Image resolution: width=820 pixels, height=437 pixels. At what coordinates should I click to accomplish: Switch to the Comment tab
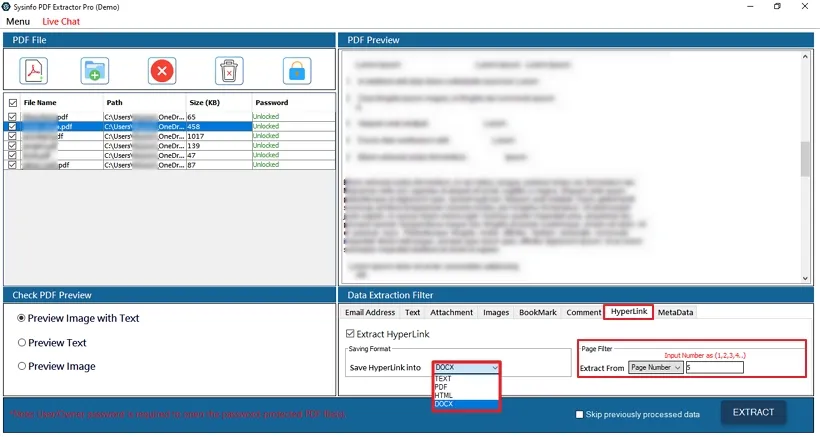[584, 312]
